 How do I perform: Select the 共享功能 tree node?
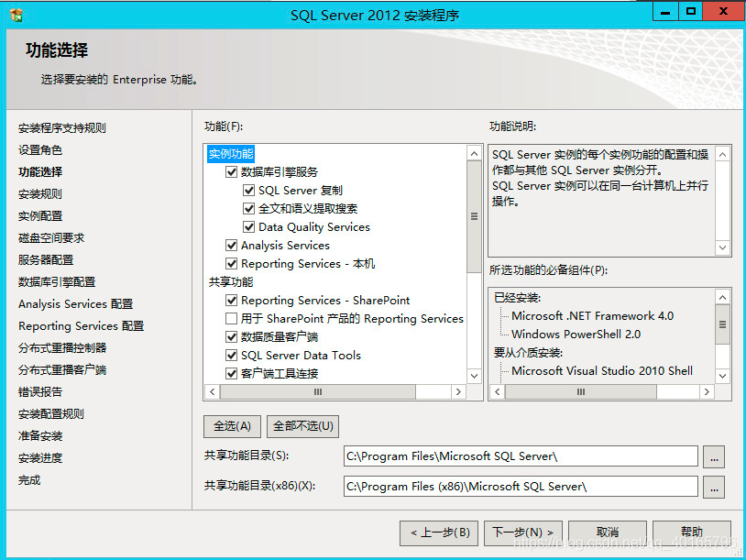click(x=231, y=281)
